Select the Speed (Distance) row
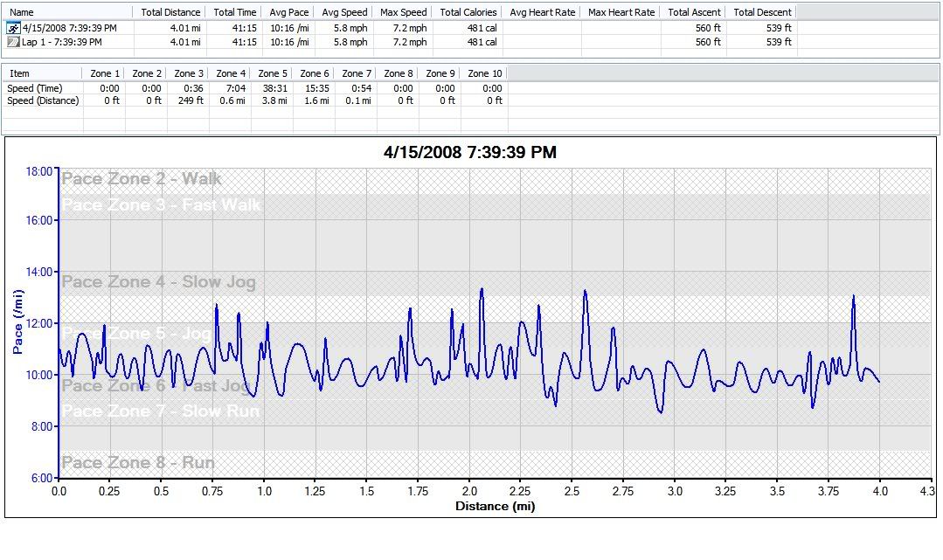Viewport: 943px width, 560px height. 43,100
